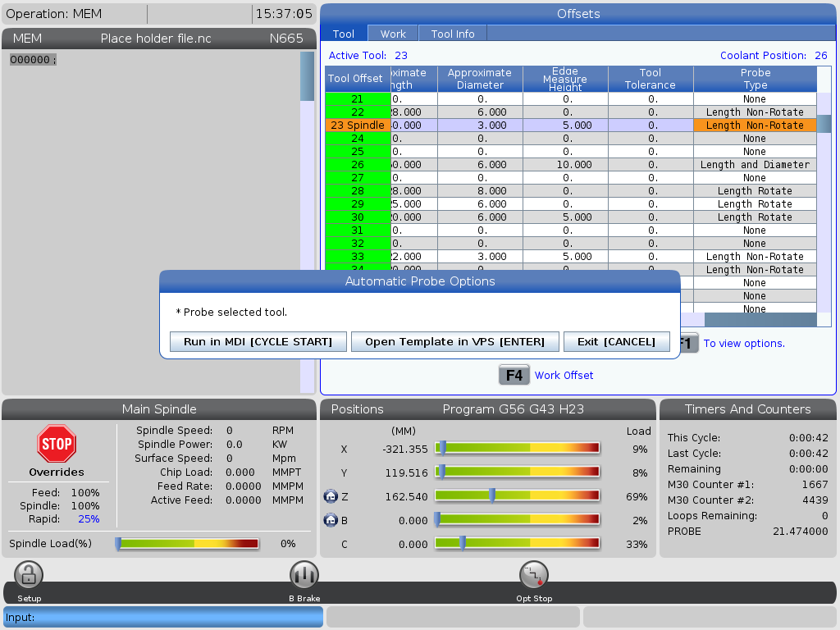840x630 pixels.
Task: Click the C axis load bar
Action: (x=517, y=543)
